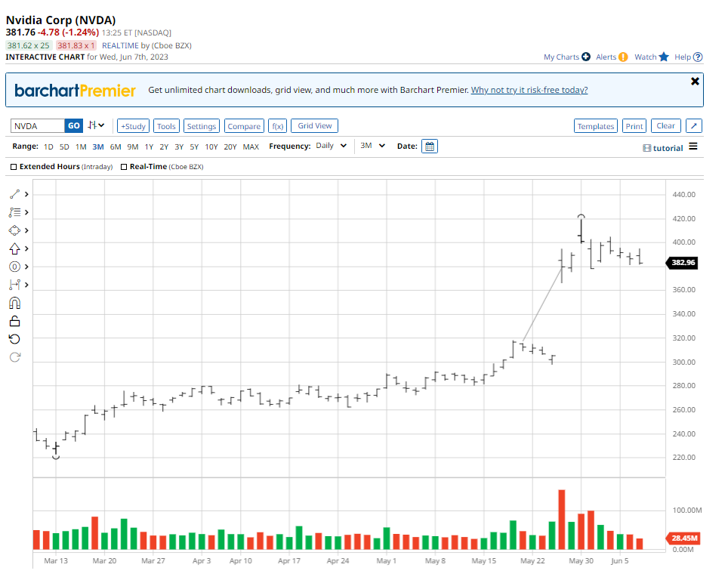
Task: Select the 1D range
Action: (48, 147)
